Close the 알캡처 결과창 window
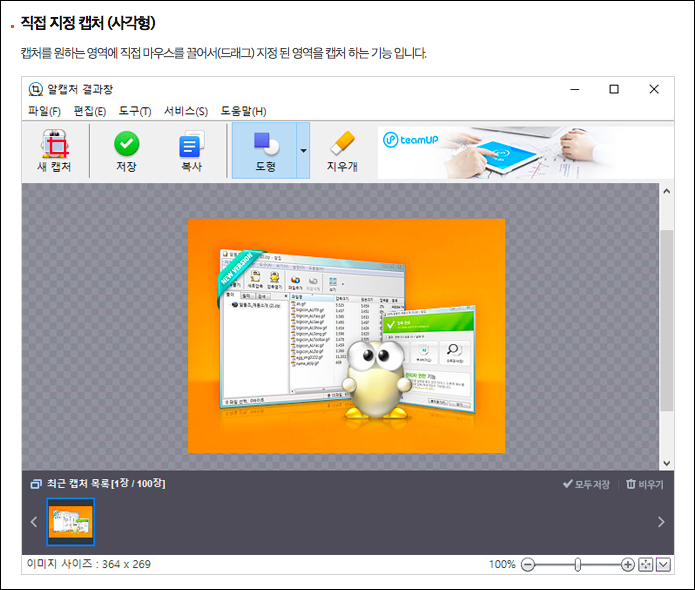The image size is (695, 590). click(654, 89)
